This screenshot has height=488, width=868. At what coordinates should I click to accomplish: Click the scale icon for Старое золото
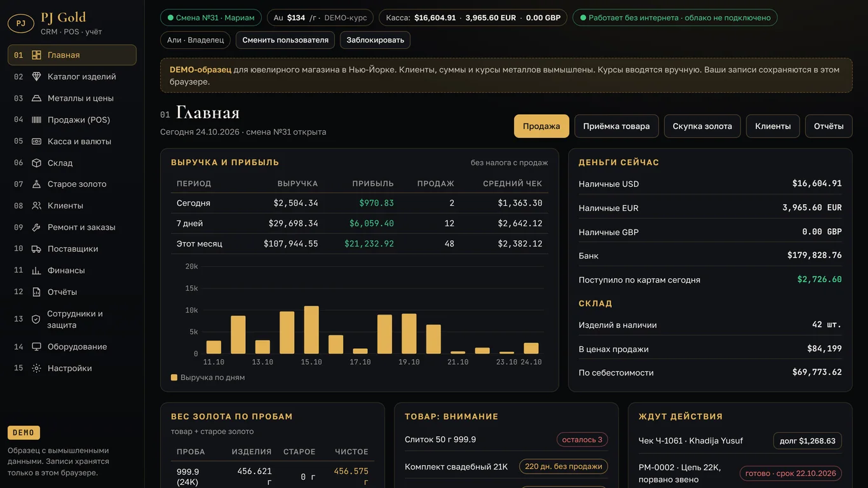pos(37,184)
